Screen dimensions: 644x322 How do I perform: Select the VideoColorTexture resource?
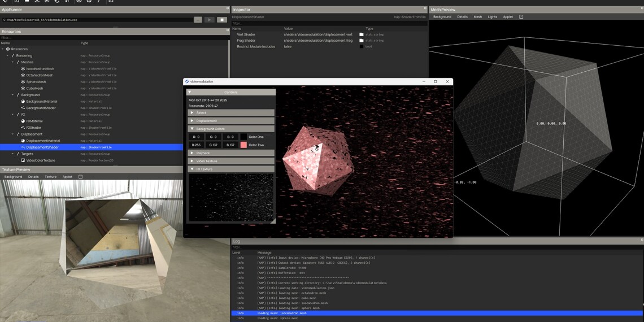tap(41, 160)
